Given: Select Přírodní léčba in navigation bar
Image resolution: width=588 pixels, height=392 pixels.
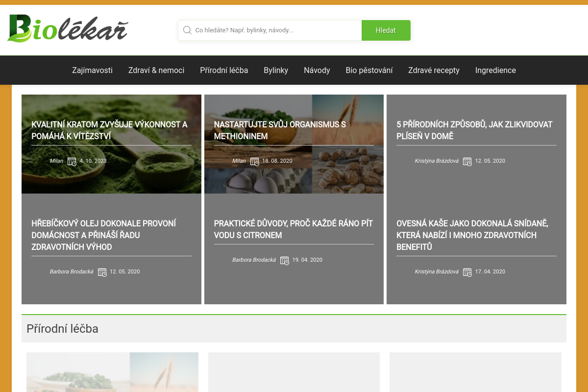Looking at the screenshot, I should point(224,70).
